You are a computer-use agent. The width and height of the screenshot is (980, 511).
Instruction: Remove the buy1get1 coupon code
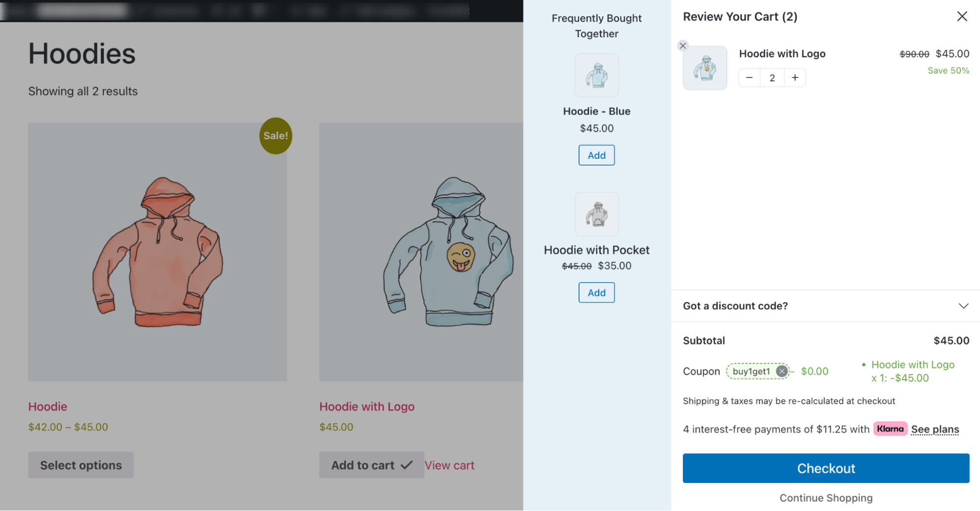coord(781,371)
